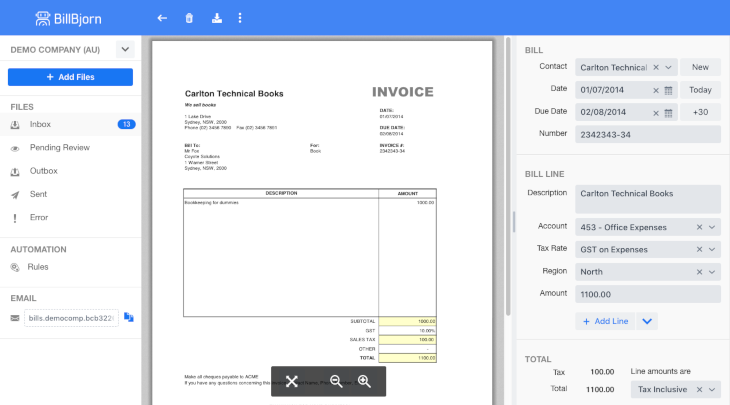Click the Outbox tray icon
This screenshot has width=730, height=405.
pyautogui.click(x=15, y=172)
